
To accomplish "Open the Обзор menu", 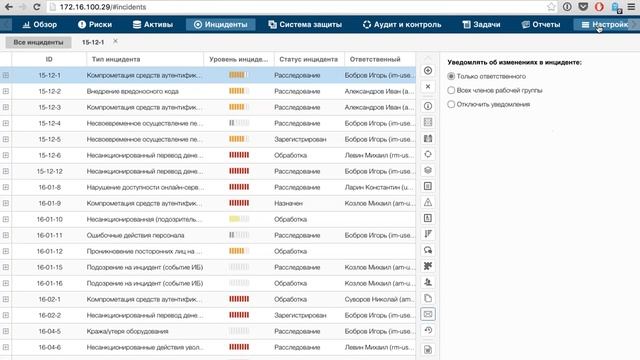I will (40, 24).
